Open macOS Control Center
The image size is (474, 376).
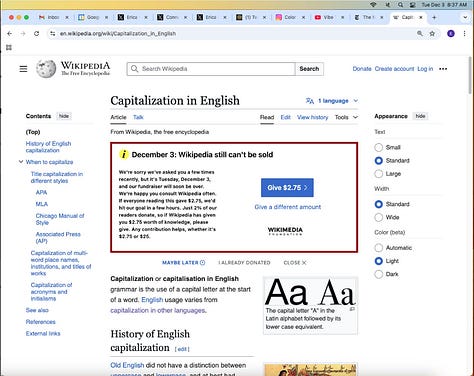413,5
